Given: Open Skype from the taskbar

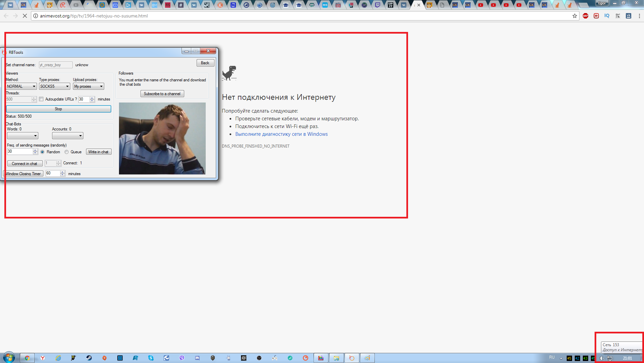Looking at the screenshot, I should (151, 358).
